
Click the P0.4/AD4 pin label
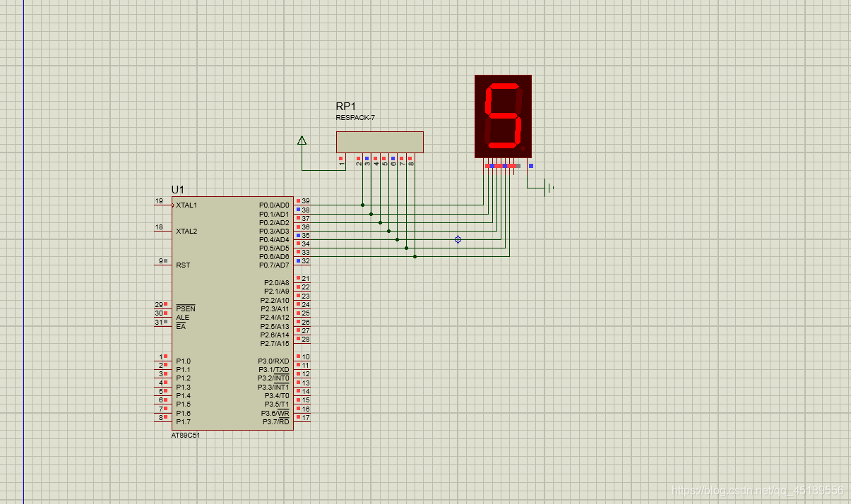point(274,239)
